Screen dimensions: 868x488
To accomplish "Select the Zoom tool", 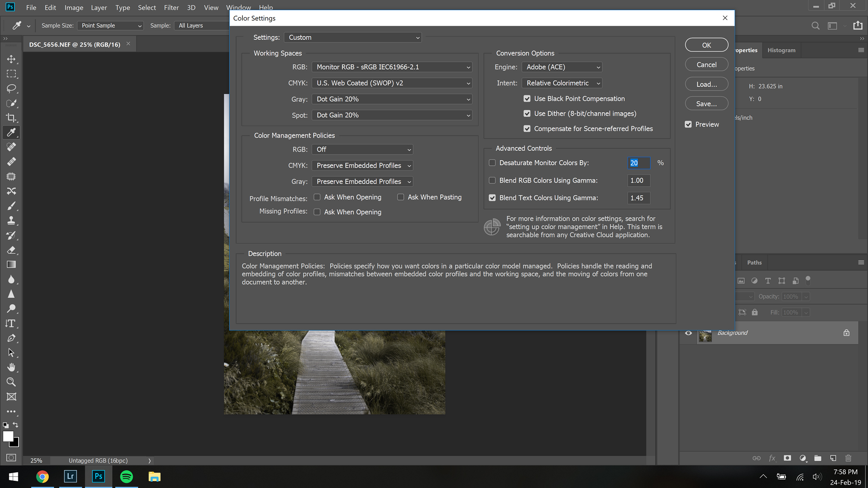I will pos(11,382).
